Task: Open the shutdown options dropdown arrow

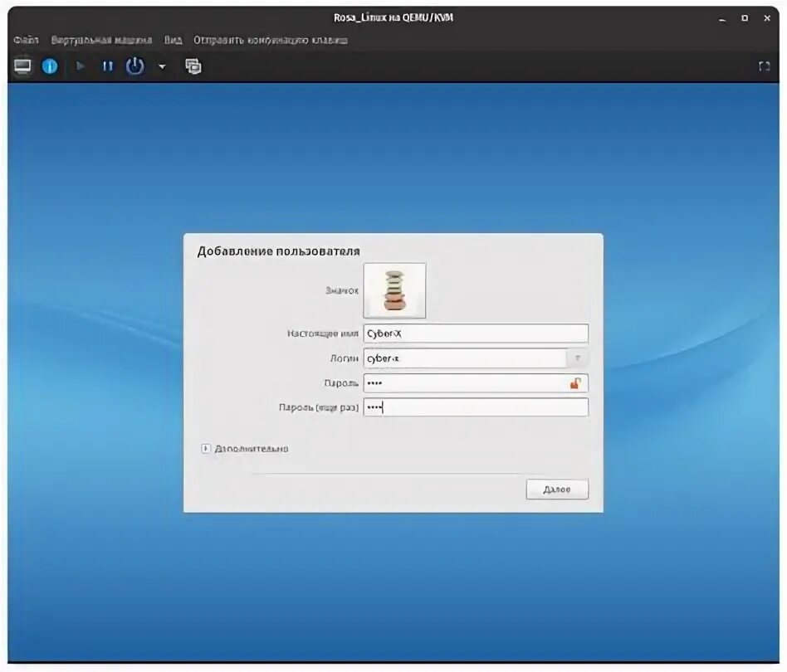Action: (162, 66)
